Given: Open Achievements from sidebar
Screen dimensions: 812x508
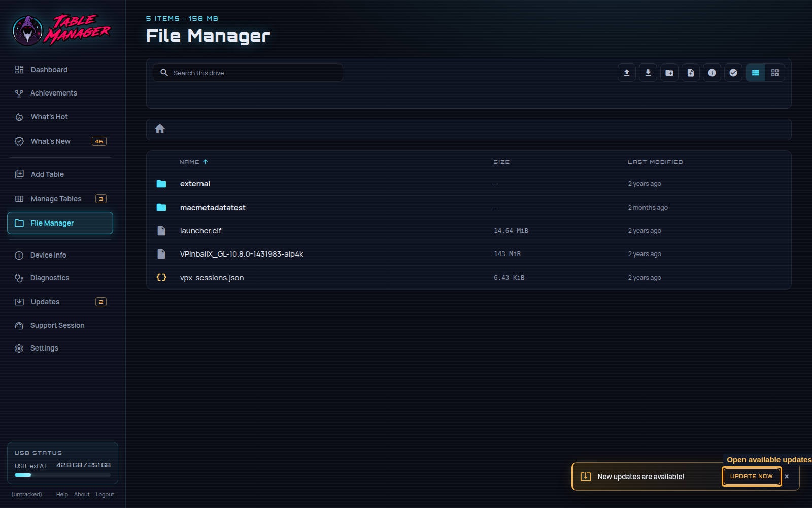Looking at the screenshot, I should tap(60, 93).
